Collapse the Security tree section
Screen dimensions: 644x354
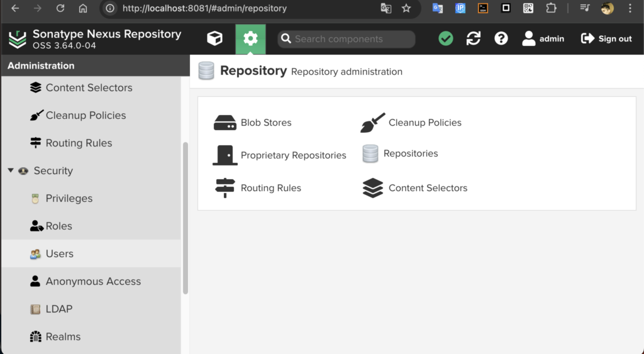[11, 170]
